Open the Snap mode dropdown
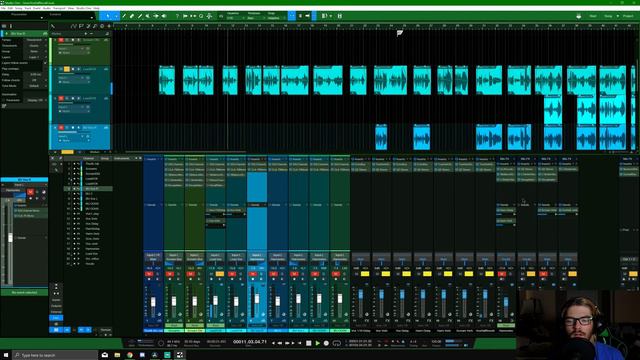The height and width of the screenshot is (360, 640). click(x=276, y=18)
